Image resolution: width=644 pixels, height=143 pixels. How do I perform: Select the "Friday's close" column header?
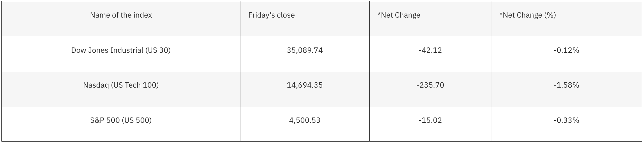271,15
